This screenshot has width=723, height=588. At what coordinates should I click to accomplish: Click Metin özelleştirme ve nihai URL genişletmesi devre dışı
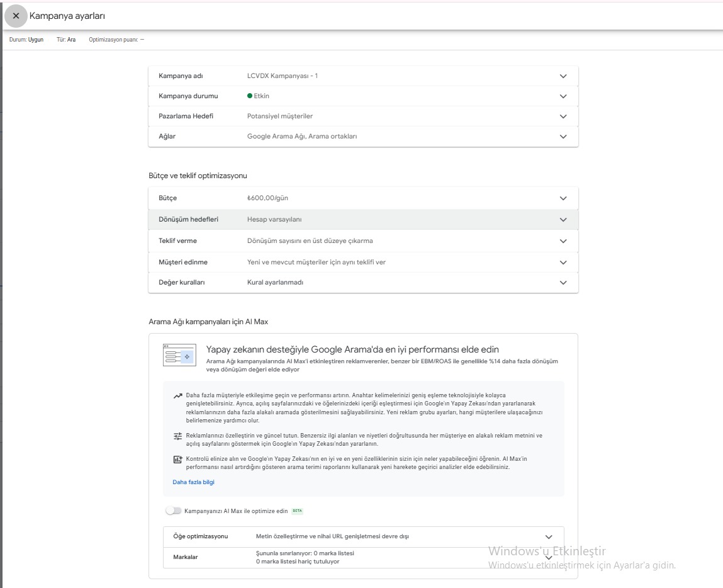pos(332,536)
